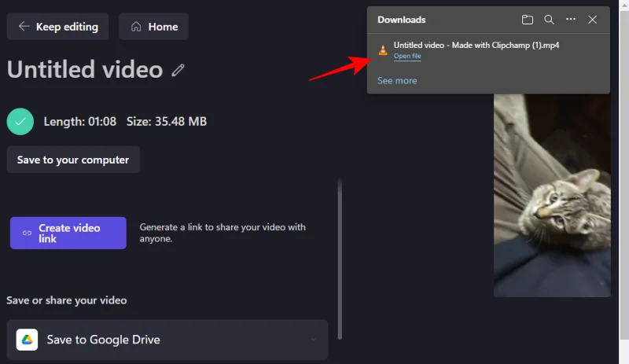Viewport: 629px width, 364px height.
Task: Expand Save to Google Drive option
Action: (167, 340)
